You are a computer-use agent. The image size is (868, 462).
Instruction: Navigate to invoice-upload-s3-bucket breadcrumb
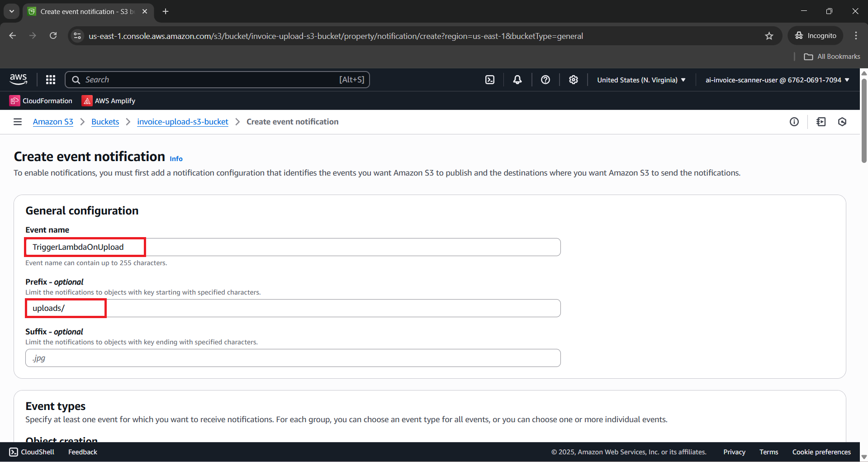[183, 122]
